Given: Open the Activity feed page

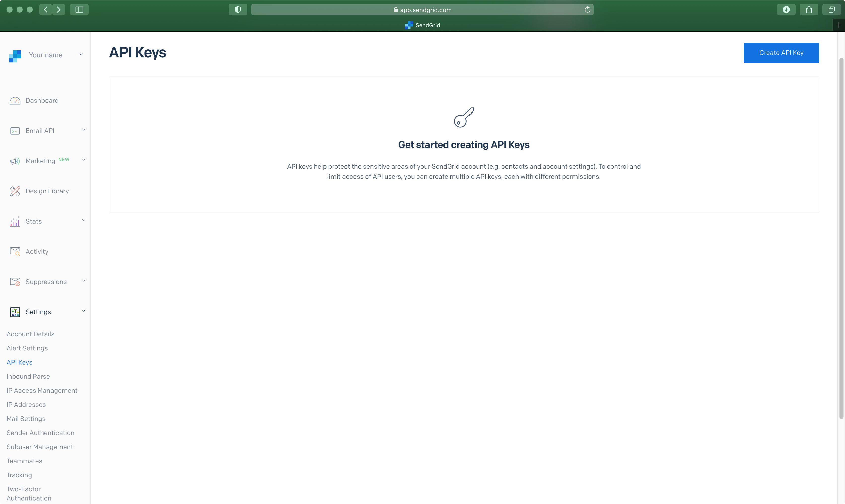Looking at the screenshot, I should point(37,252).
